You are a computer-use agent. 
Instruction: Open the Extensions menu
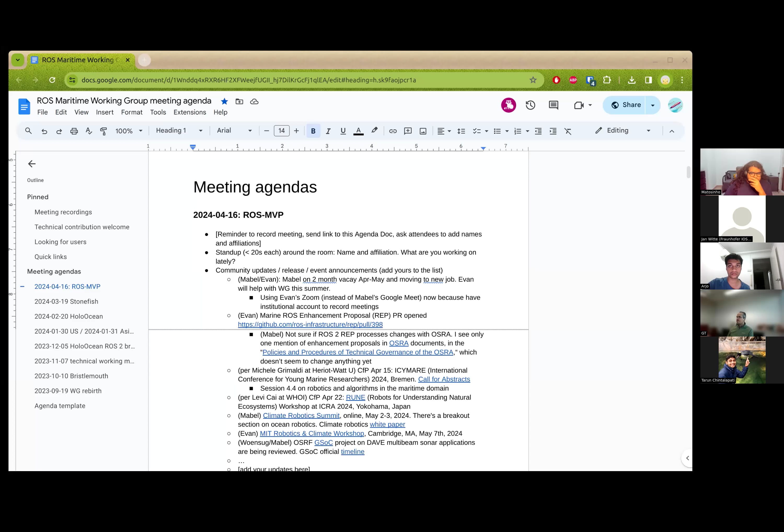pos(189,112)
